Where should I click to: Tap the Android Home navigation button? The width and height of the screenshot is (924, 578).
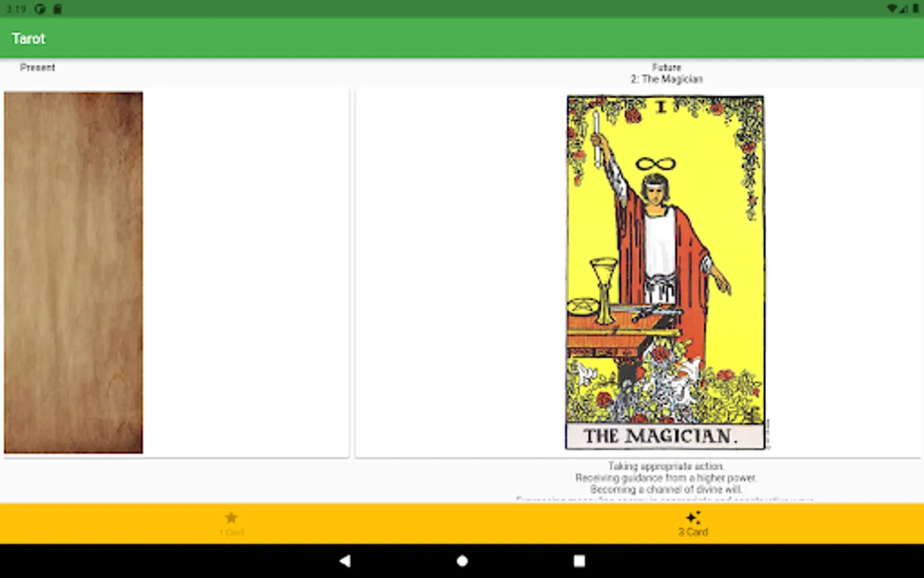pyautogui.click(x=462, y=561)
